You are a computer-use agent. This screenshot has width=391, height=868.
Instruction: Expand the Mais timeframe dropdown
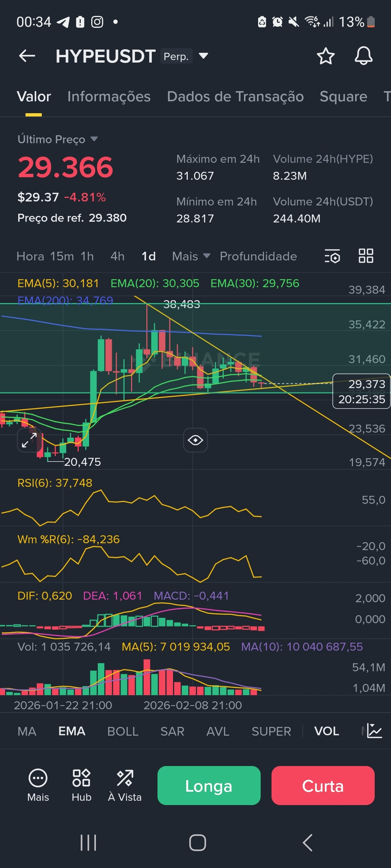[191, 256]
